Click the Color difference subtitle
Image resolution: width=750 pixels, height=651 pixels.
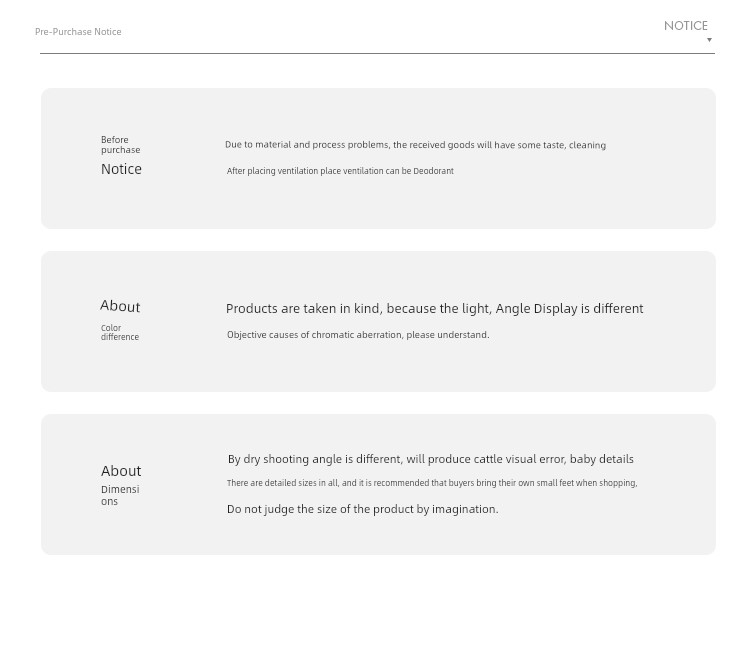pyautogui.click(x=120, y=332)
